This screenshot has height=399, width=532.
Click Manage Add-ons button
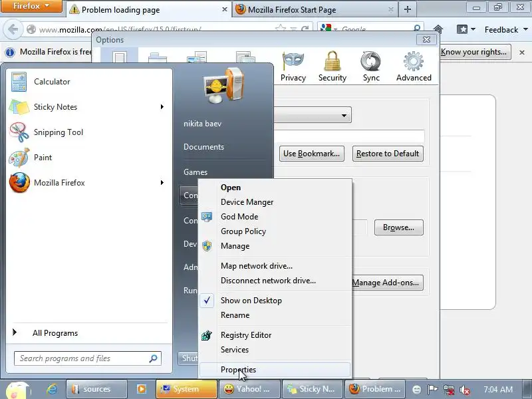click(x=387, y=283)
